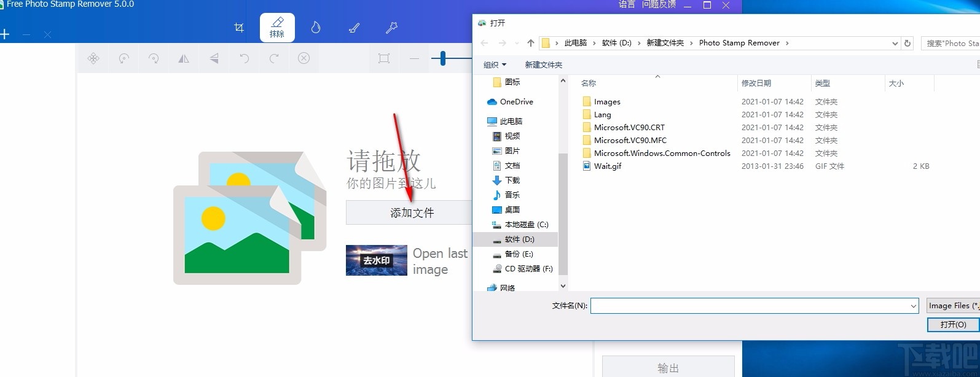Click the 输出 output button
This screenshot has width=980, height=377.
[668, 367]
